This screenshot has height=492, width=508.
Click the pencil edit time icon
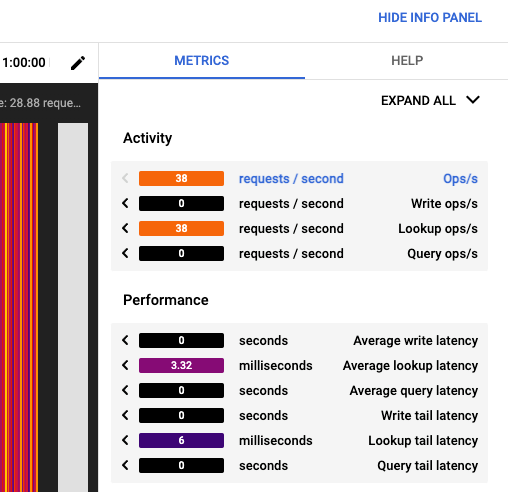coord(78,63)
